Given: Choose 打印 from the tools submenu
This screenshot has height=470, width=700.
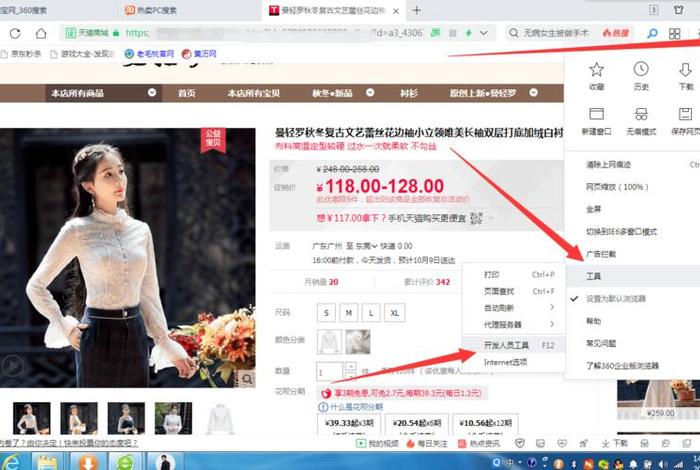Looking at the screenshot, I should 514,275.
